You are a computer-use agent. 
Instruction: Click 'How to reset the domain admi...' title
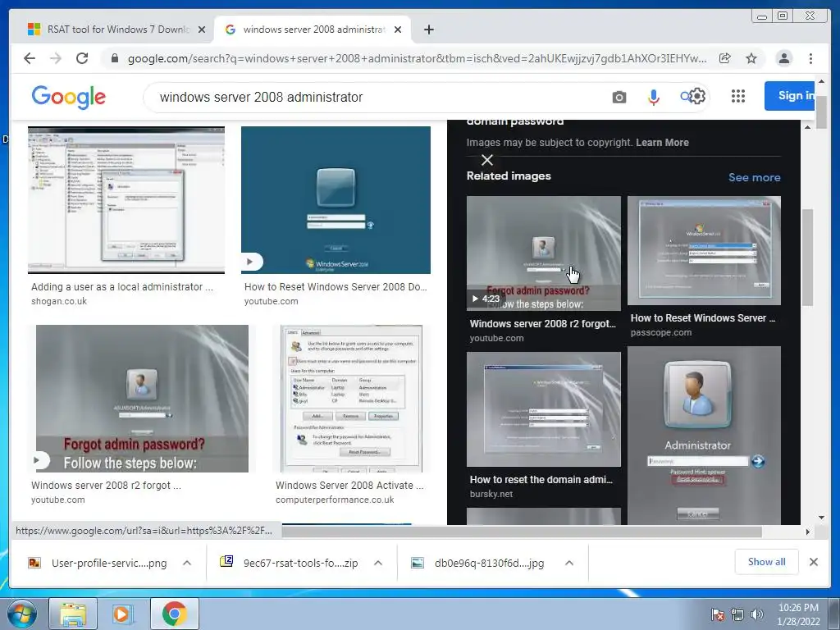click(x=541, y=479)
